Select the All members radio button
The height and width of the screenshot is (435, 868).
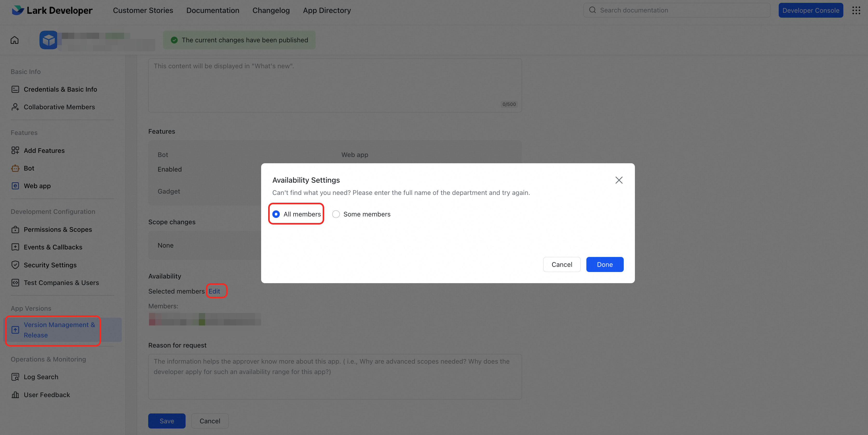(276, 214)
